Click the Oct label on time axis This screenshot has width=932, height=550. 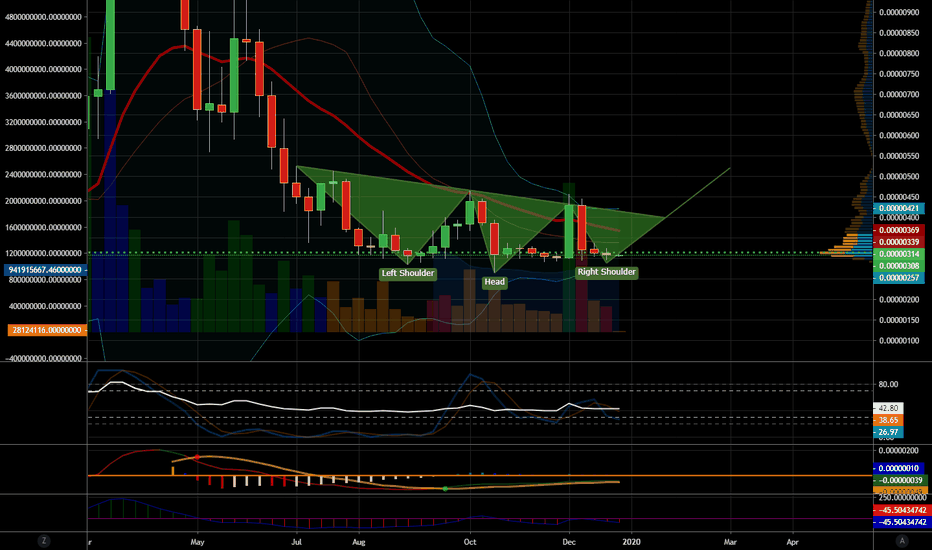click(470, 542)
